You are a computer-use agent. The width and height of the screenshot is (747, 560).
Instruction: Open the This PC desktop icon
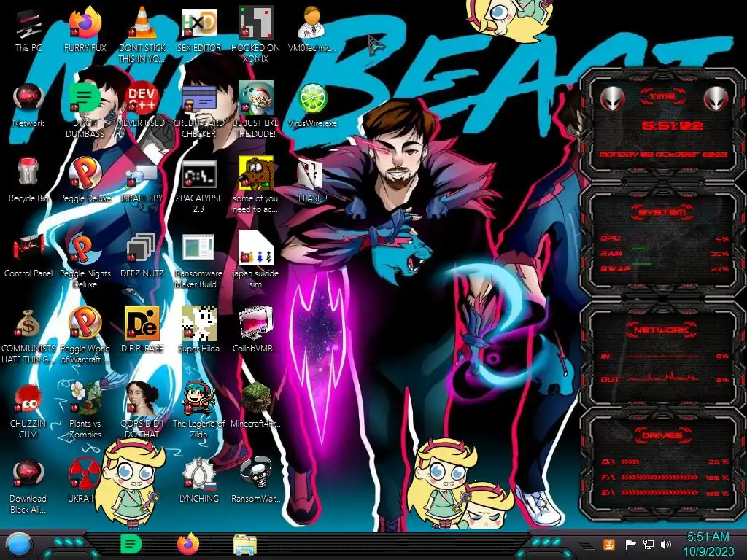pos(28,25)
